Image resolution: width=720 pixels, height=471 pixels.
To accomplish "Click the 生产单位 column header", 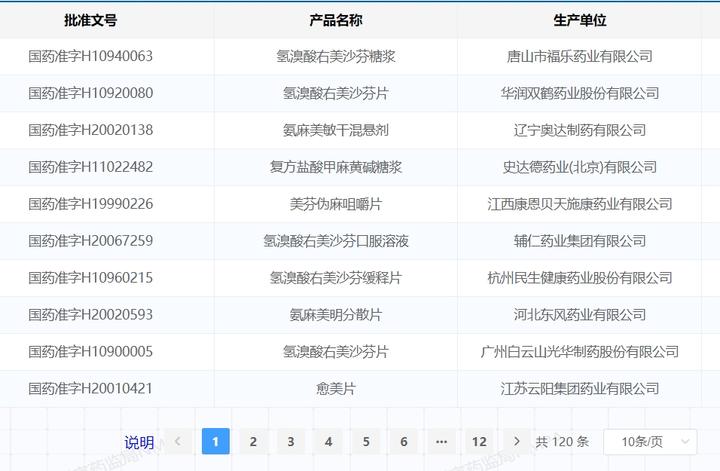I will tap(580, 20).
